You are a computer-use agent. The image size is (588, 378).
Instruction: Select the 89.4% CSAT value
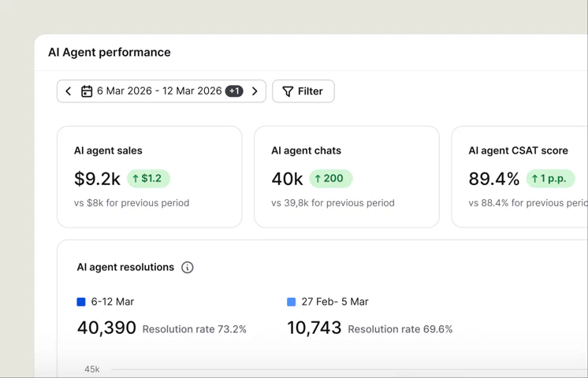(494, 179)
